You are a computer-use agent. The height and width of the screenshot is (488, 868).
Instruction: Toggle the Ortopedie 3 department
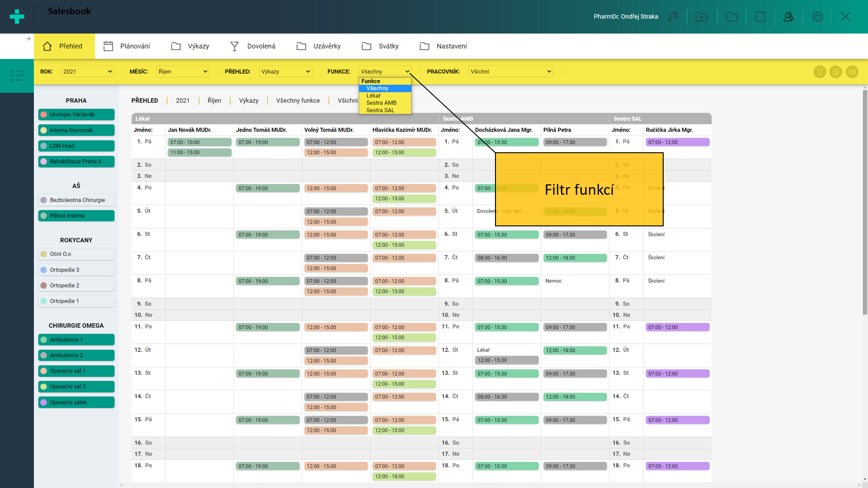(x=76, y=270)
